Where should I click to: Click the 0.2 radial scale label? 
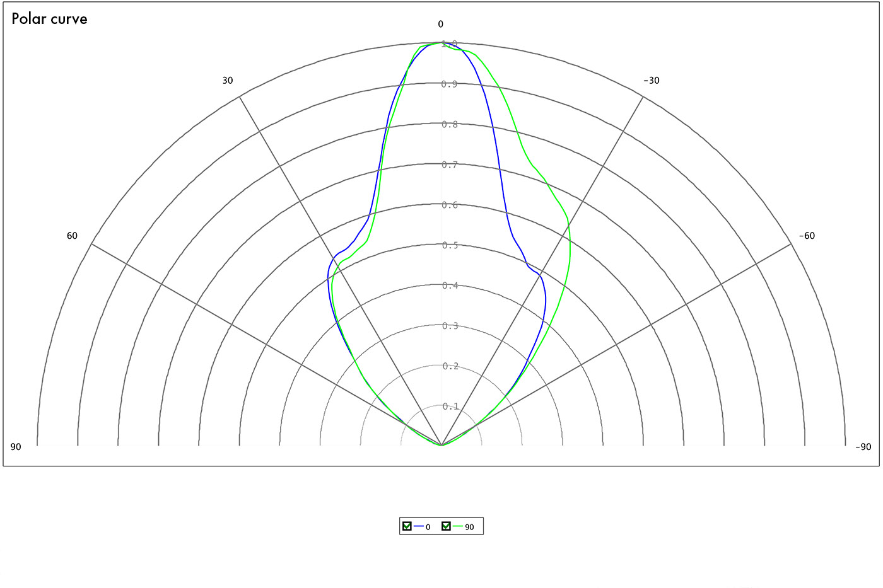[x=450, y=366]
